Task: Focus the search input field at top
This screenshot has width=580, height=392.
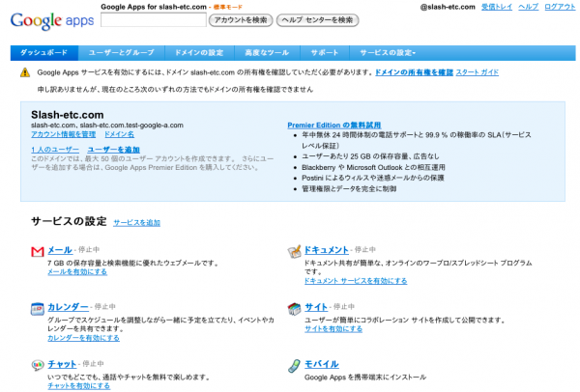Action: [154, 20]
